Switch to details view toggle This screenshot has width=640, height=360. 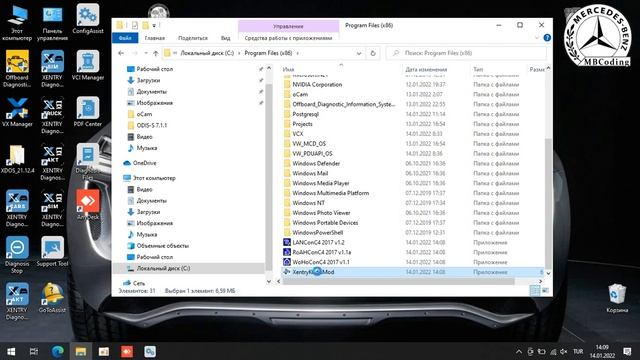coord(535,290)
